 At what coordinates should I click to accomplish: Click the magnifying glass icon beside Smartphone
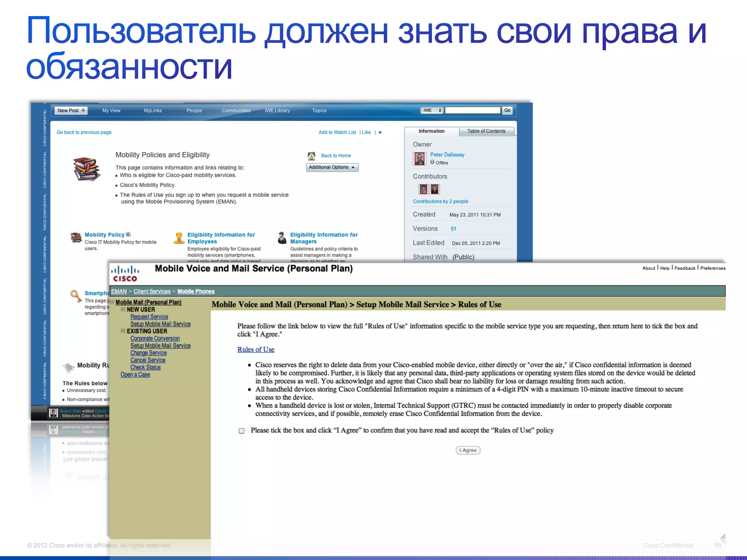point(76,296)
